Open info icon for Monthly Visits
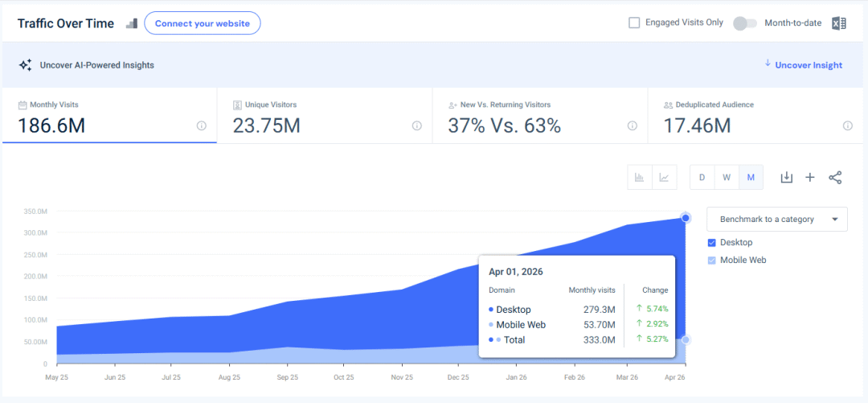The image size is (868, 403). pyautogui.click(x=202, y=125)
